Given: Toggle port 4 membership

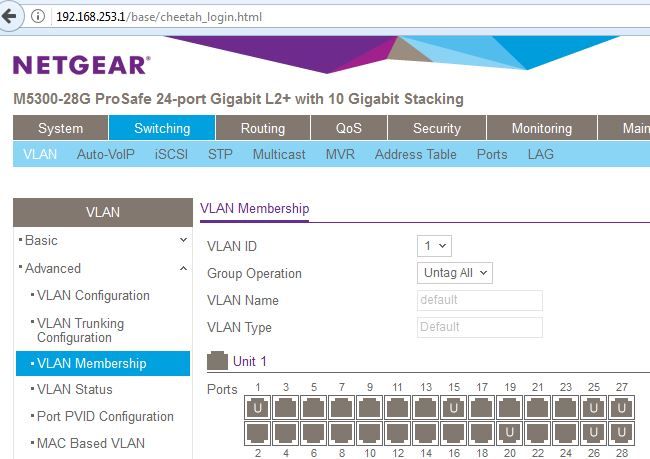Looking at the screenshot, I should coord(286,432).
